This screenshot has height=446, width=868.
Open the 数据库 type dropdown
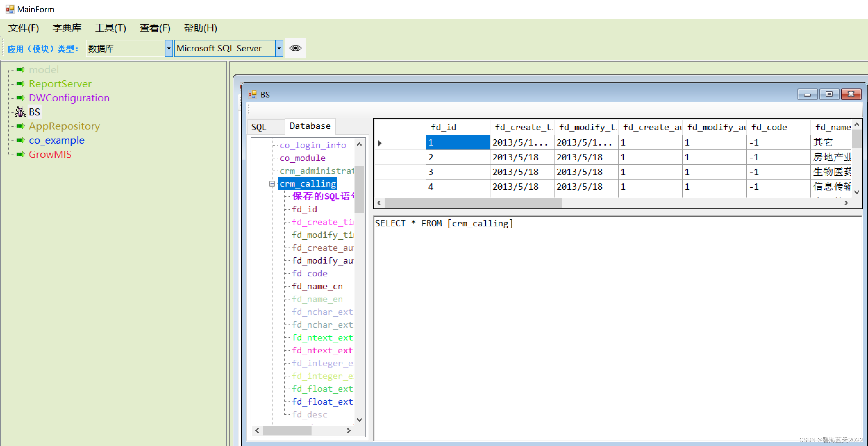pos(169,48)
